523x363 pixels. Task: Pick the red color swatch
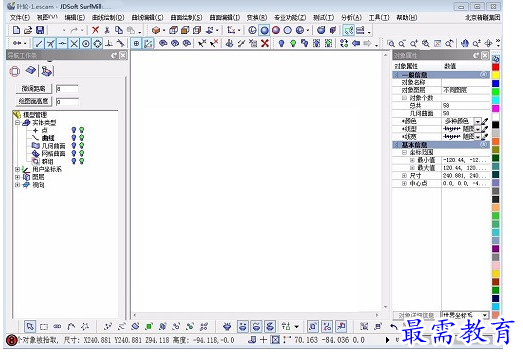point(496,67)
